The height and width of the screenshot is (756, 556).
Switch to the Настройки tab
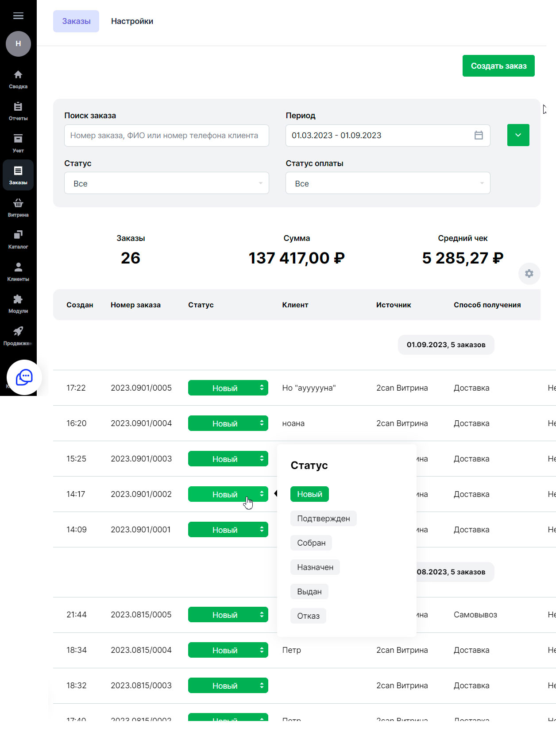[132, 21]
